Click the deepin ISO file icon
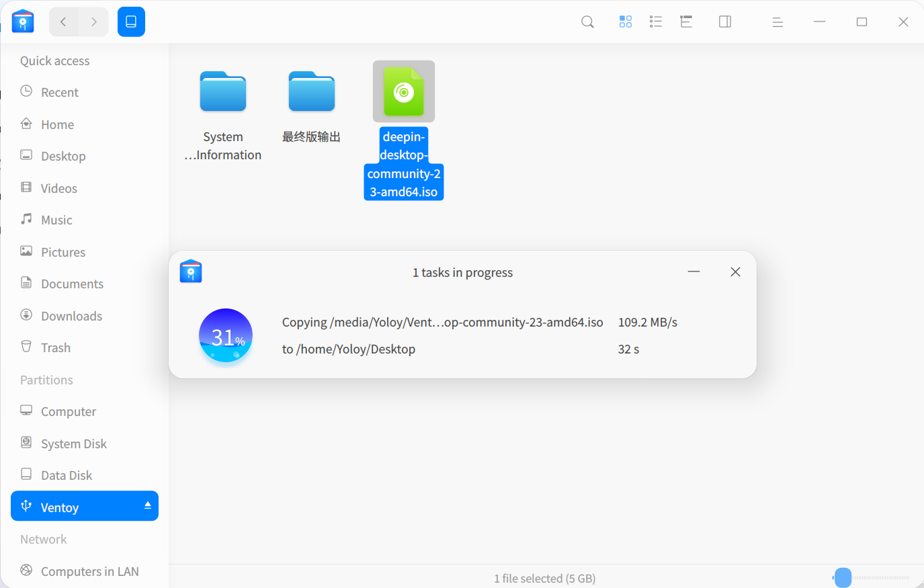This screenshot has height=588, width=924. click(404, 91)
